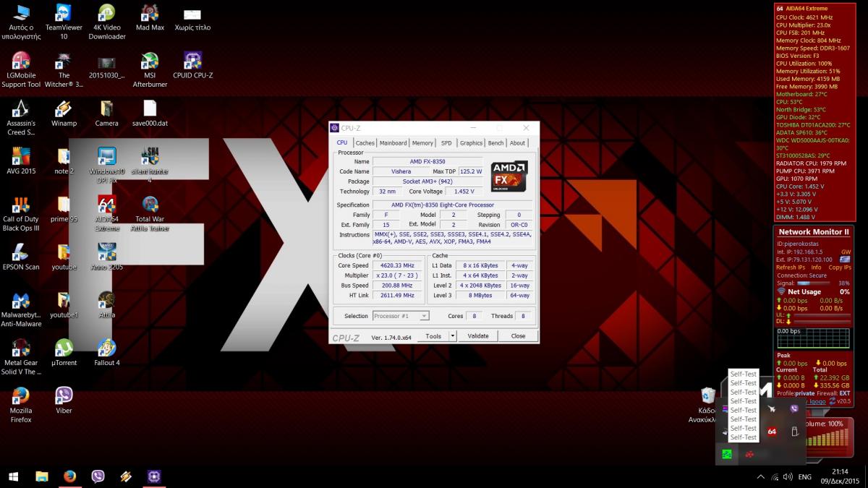This screenshot has width=868, height=488.
Task: Switch to the Caches tab in CPU-Z
Action: click(365, 143)
